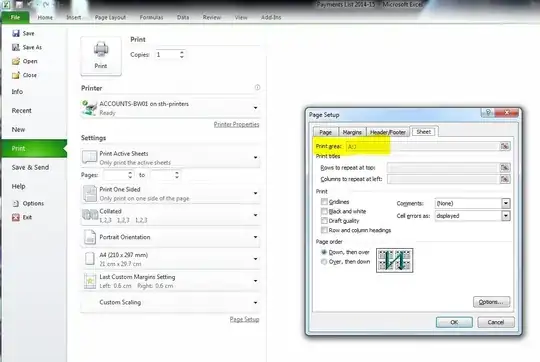Click the Print area range selector icon
Image resolution: width=540 pixels, height=362 pixels.
click(505, 146)
